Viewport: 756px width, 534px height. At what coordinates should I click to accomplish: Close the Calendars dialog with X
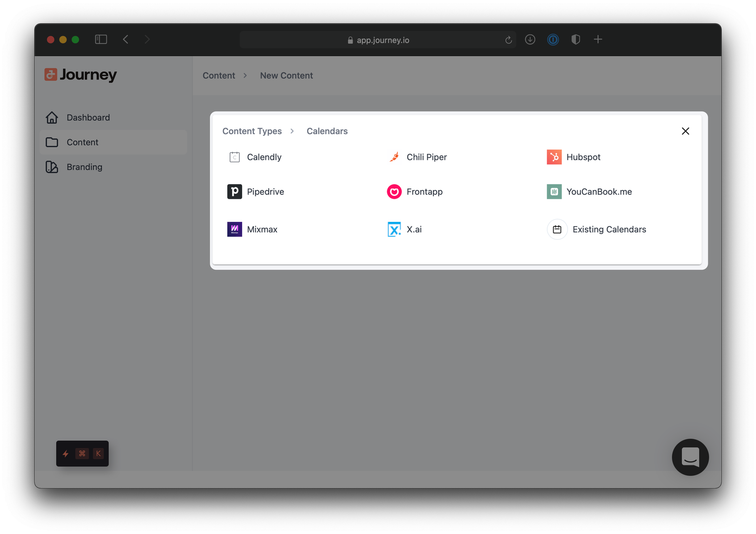pyautogui.click(x=685, y=131)
